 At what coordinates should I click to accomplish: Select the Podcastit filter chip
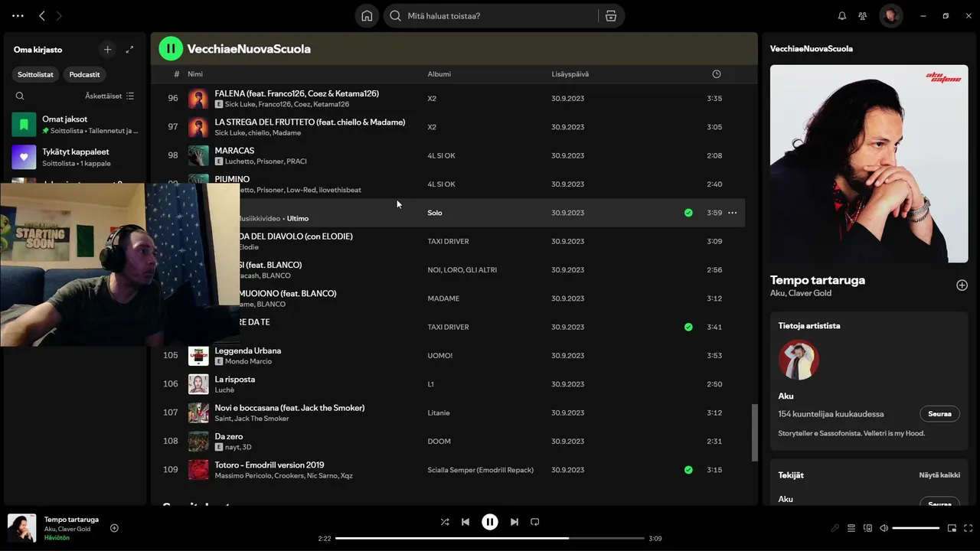point(84,74)
